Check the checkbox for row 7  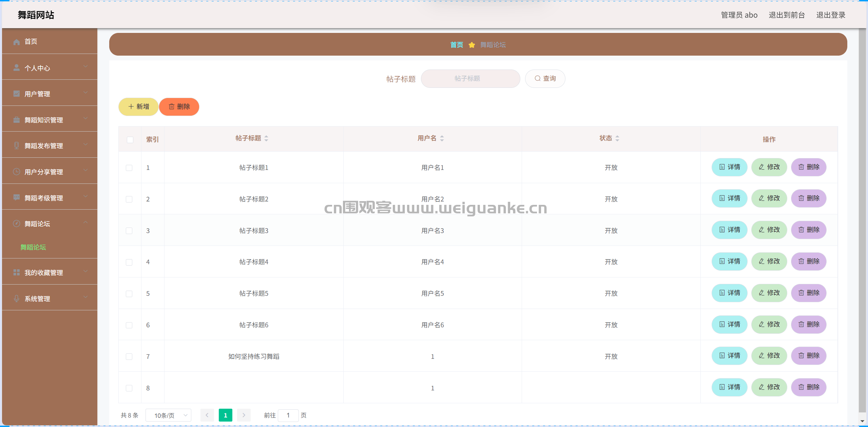pyautogui.click(x=129, y=356)
